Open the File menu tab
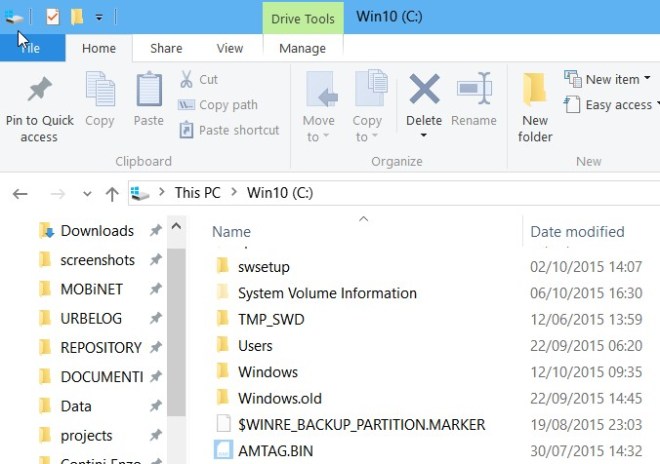This screenshot has width=660, height=464. click(32, 48)
